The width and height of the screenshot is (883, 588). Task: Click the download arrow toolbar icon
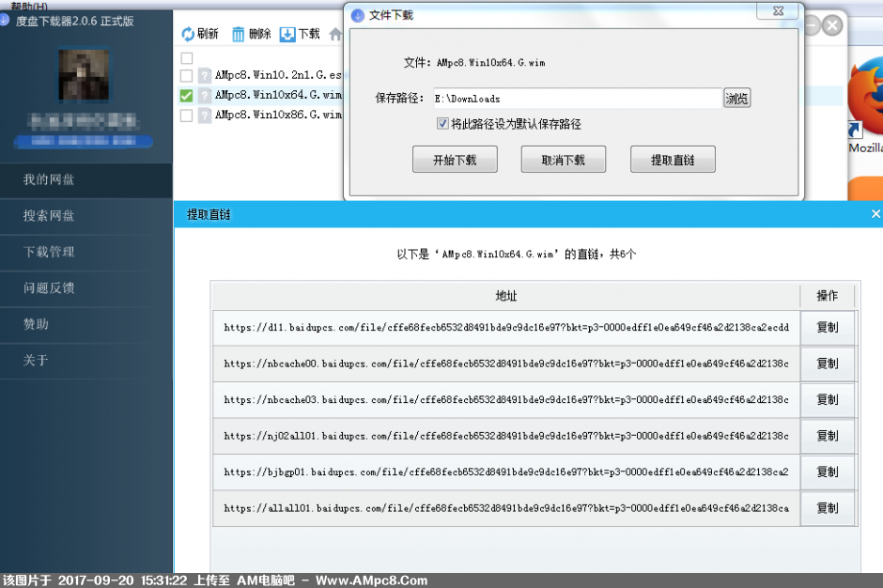(x=287, y=35)
